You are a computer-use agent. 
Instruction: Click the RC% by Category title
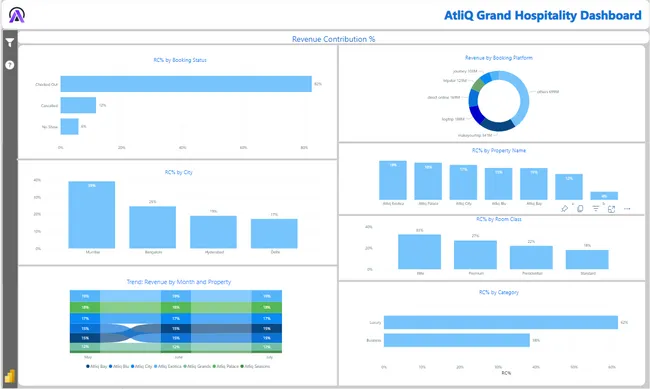(499, 292)
